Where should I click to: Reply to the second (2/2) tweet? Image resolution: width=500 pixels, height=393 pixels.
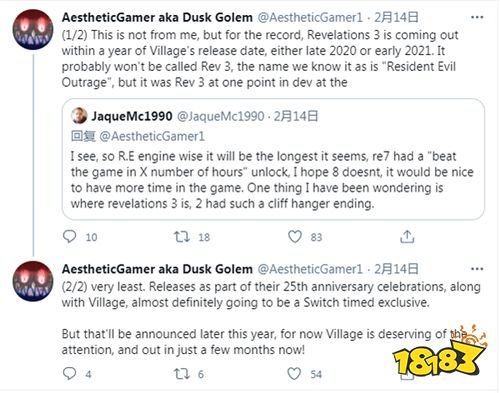70,374
